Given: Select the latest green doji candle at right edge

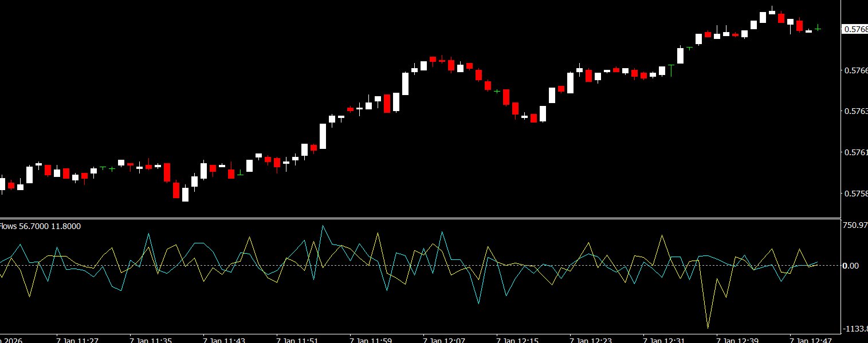Looking at the screenshot, I should click(x=818, y=28).
